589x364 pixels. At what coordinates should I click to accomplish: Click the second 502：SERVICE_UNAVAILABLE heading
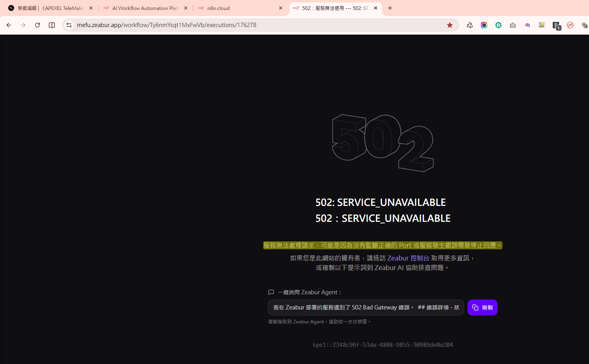click(383, 218)
